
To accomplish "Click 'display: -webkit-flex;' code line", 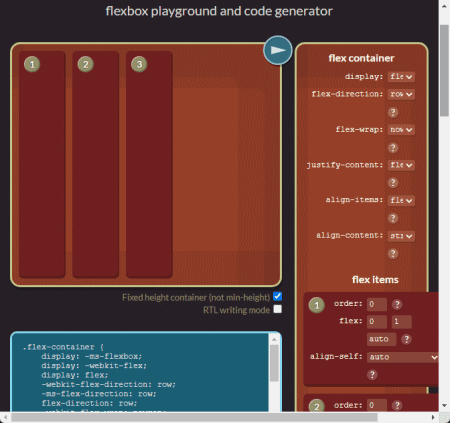I will pyautogui.click(x=94, y=365).
